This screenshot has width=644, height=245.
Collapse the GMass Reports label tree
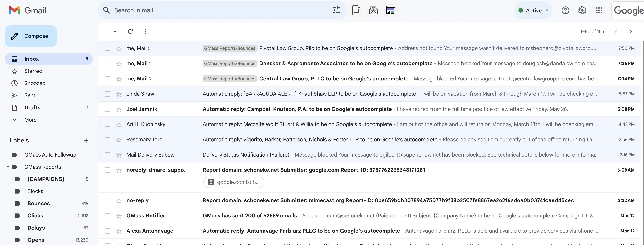(x=8, y=167)
